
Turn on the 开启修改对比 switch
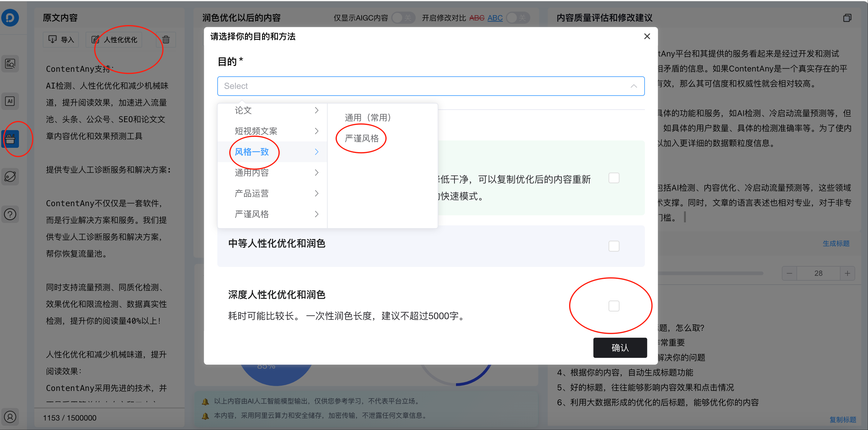point(518,17)
